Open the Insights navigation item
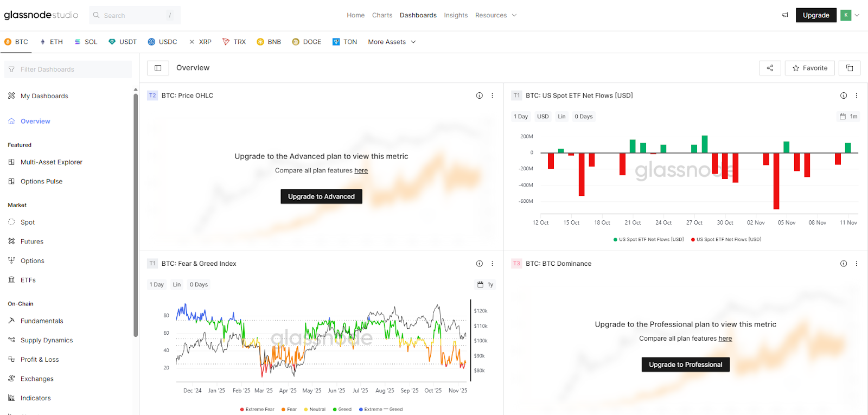868x415 pixels. point(455,15)
